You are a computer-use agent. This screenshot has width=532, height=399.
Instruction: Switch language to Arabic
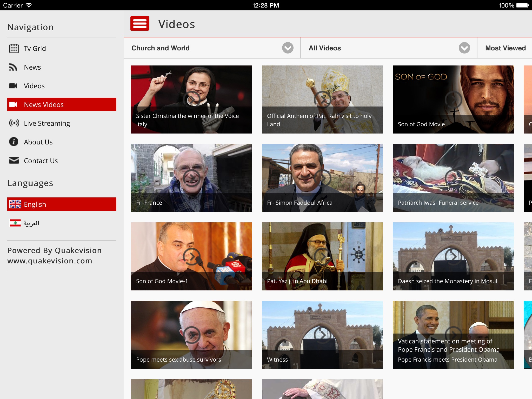point(31,223)
